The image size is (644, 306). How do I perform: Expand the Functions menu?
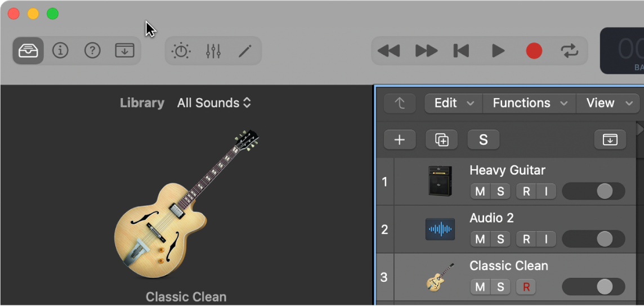529,103
